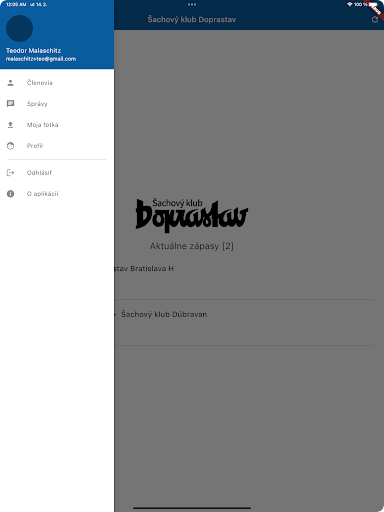Open O aplikácii about entry
Screen dimensions: 384x512
pyautogui.click(x=57, y=194)
